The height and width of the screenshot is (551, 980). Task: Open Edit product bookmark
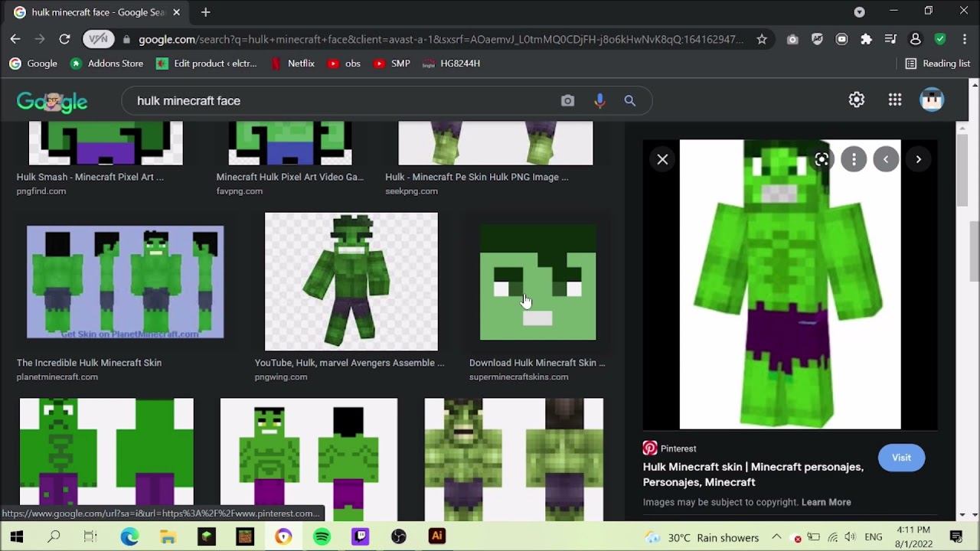[x=207, y=64]
